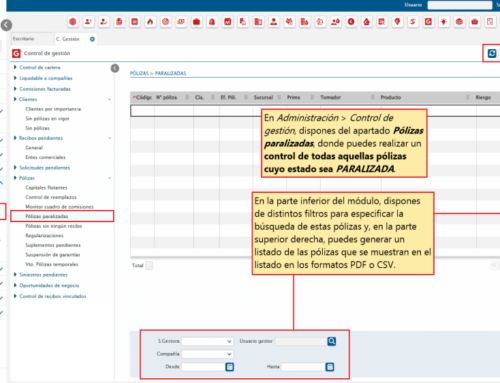Open Monitor cuadro de comisiones
The height and width of the screenshot is (383, 500).
(x=59, y=207)
